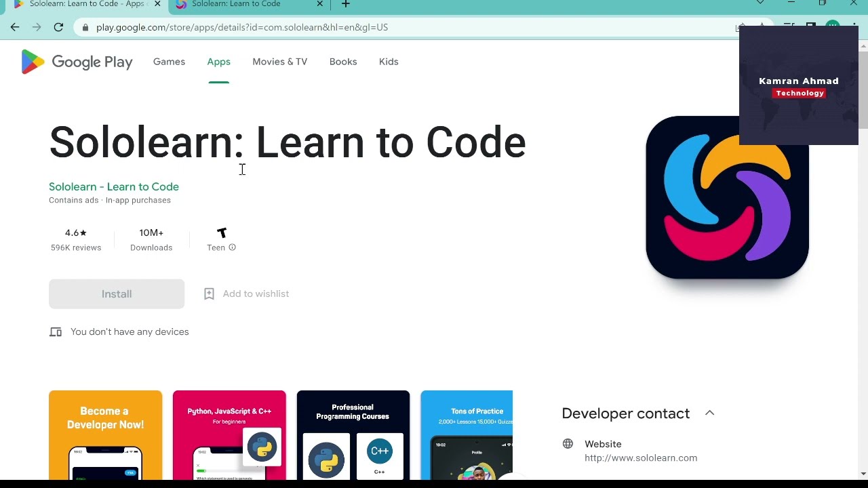Open the tab search dropdown arrow
Viewport: 868px width, 488px height.
(x=760, y=3)
